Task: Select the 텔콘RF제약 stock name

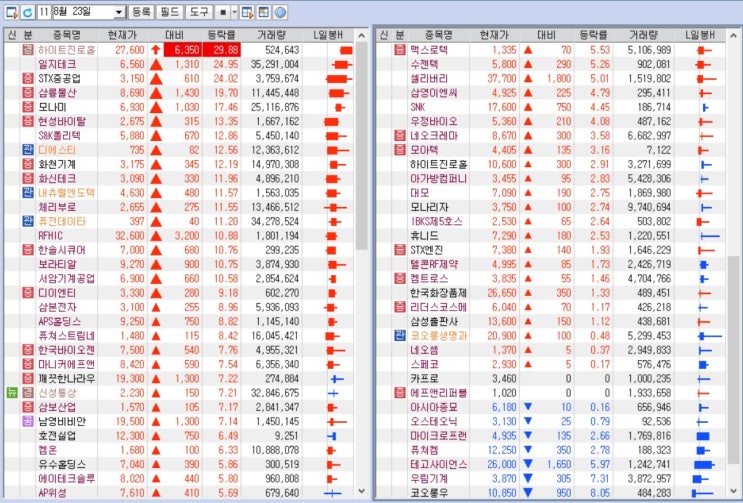Action: (x=434, y=264)
